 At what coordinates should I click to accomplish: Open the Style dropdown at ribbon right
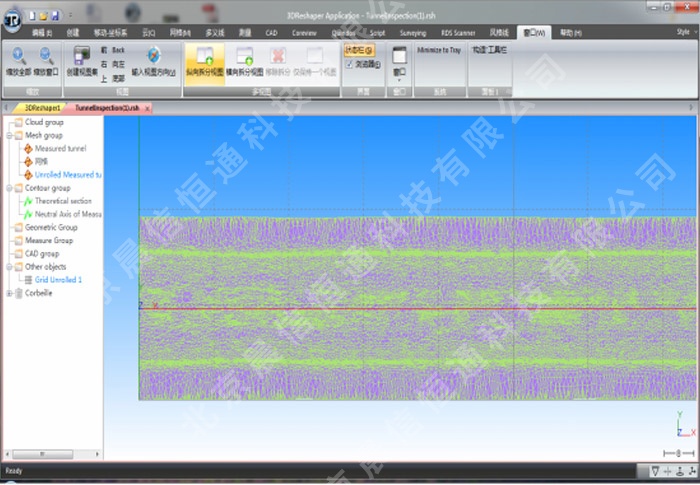coord(686,32)
